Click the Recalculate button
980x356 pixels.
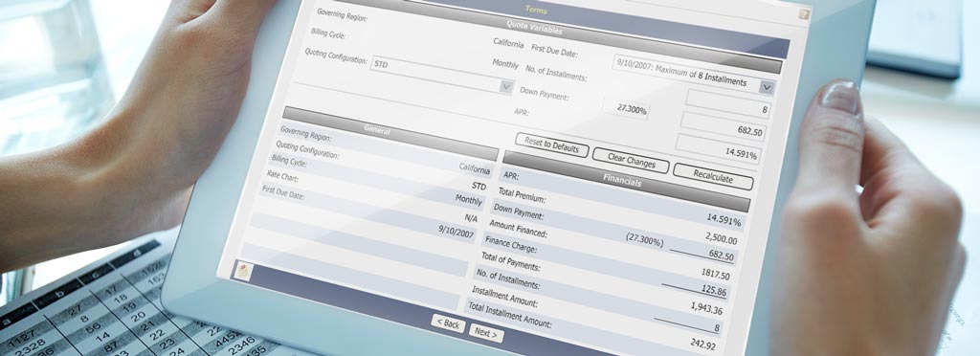tap(713, 177)
